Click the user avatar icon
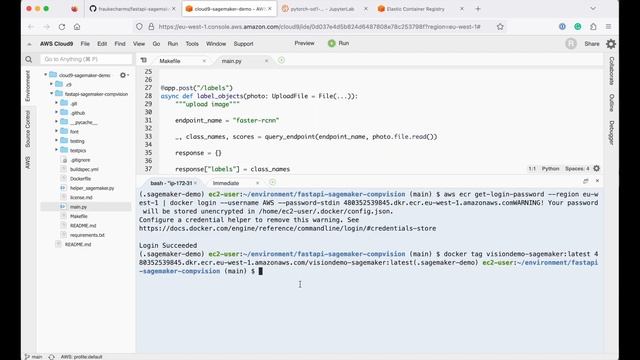 (571, 44)
